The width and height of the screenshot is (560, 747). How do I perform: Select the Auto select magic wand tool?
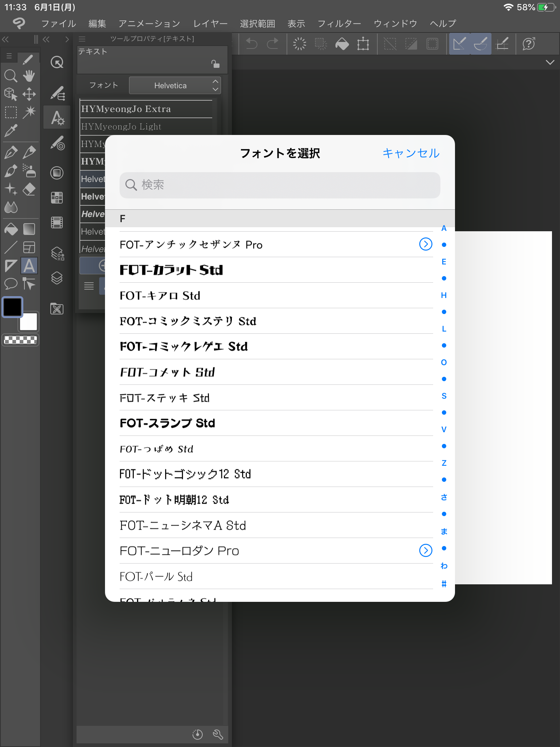pos(29,112)
